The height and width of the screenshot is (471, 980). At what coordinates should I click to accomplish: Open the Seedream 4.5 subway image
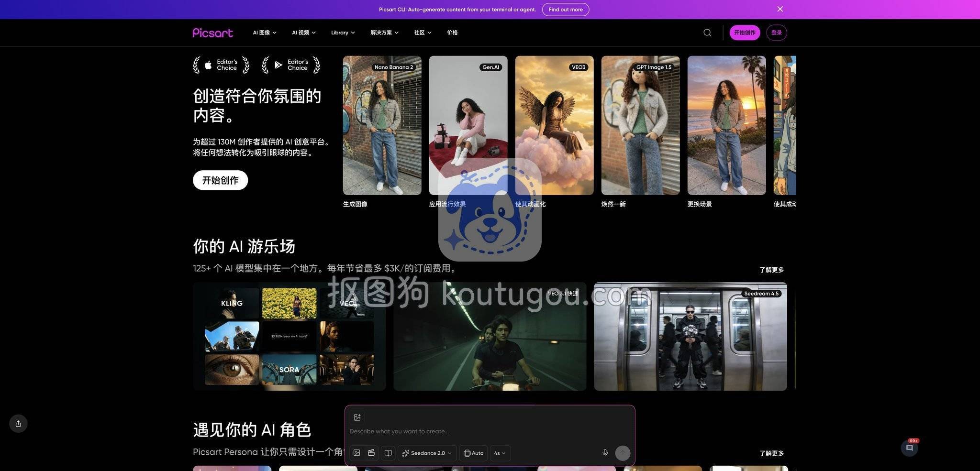click(690, 337)
